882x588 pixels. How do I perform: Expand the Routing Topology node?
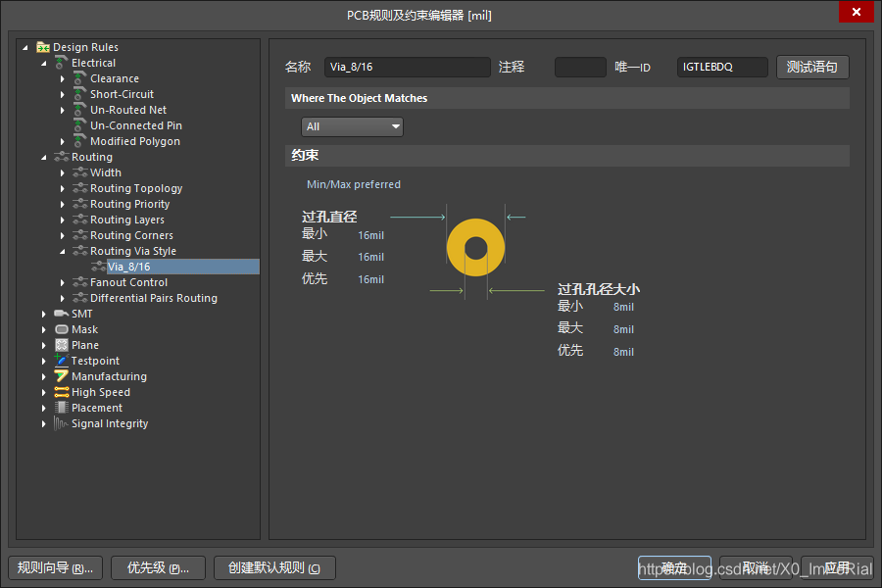[x=63, y=189]
